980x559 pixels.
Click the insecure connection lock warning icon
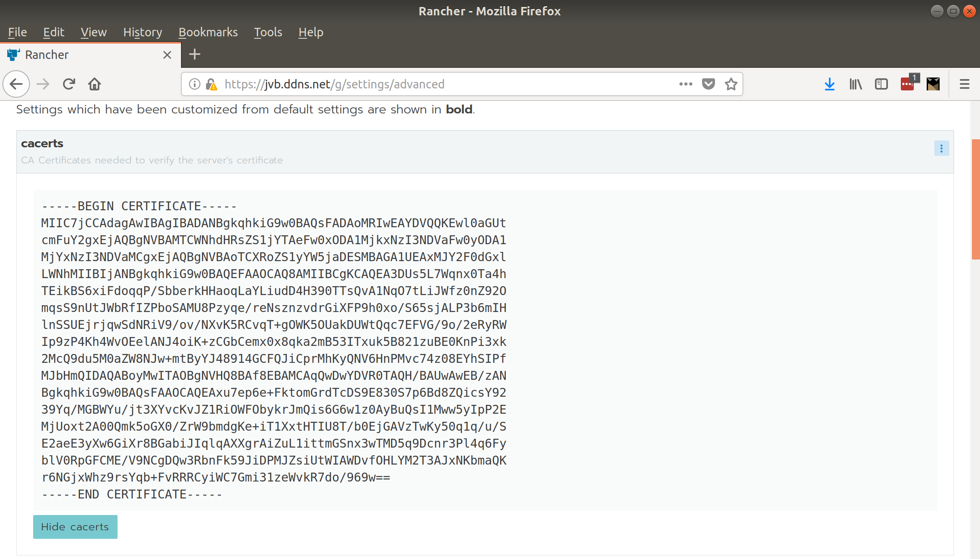coord(211,84)
